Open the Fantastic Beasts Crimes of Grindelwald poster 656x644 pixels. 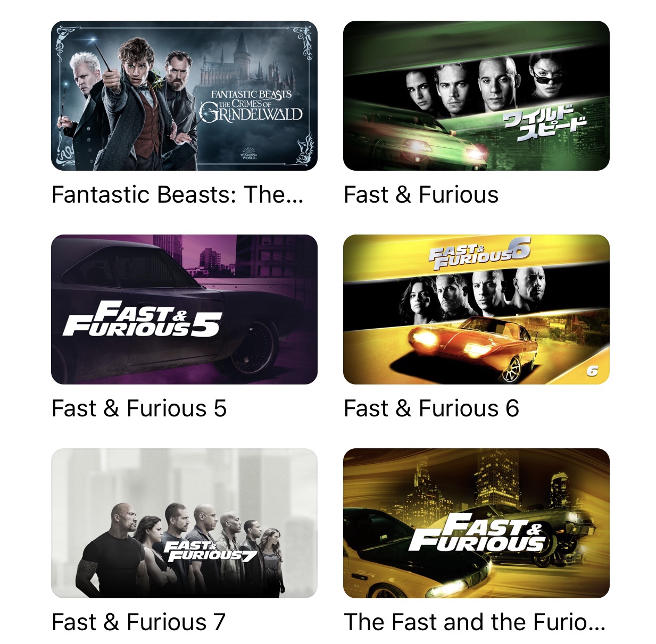point(184,96)
